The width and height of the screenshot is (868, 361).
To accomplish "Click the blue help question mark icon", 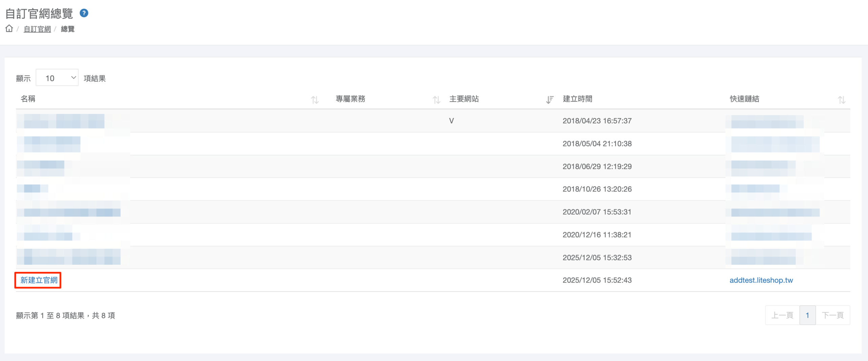I will 84,13.
